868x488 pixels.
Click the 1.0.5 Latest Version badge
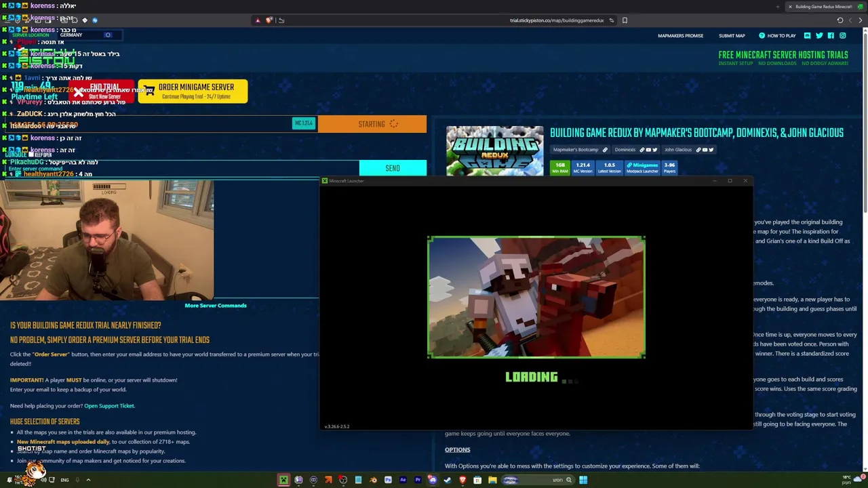tap(610, 168)
